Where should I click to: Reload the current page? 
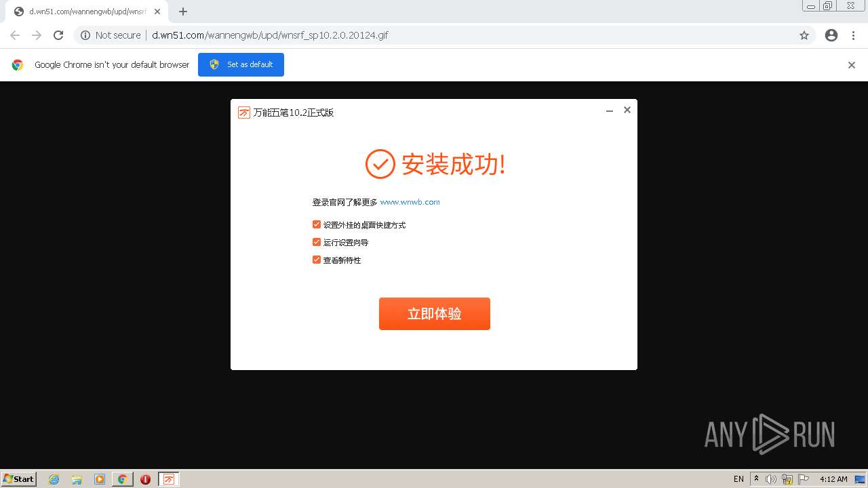[x=58, y=35]
